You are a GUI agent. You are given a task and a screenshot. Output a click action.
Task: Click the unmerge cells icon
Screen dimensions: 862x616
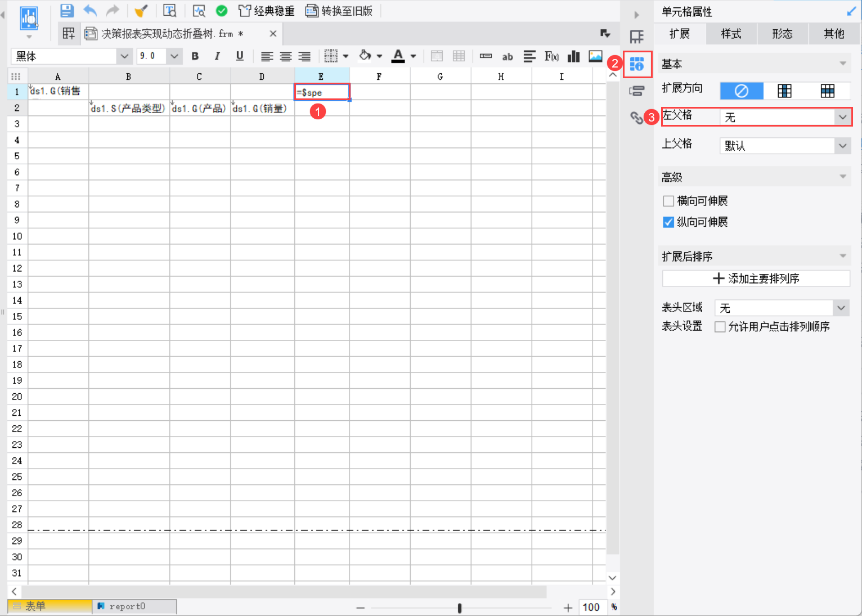(459, 56)
